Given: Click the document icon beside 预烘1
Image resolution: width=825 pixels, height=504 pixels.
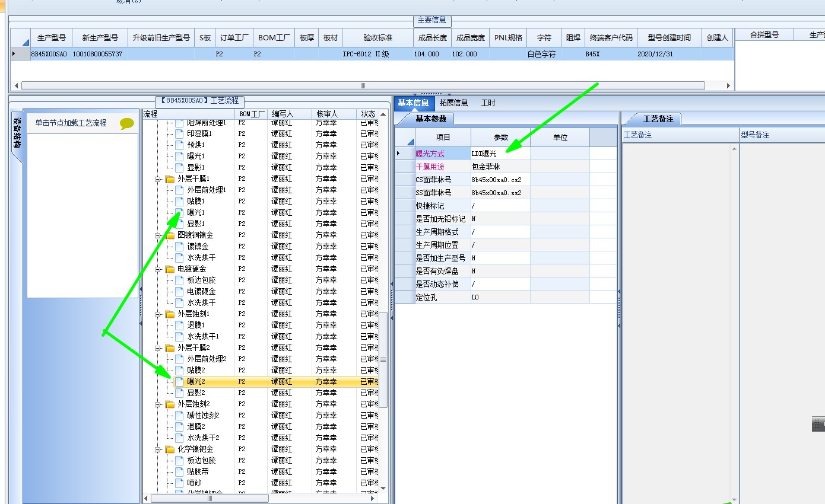Looking at the screenshot, I should tap(179, 145).
